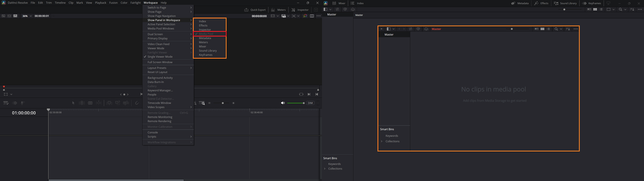
Task: Choose Effects in Show Panel submenu
Action: point(210,26)
